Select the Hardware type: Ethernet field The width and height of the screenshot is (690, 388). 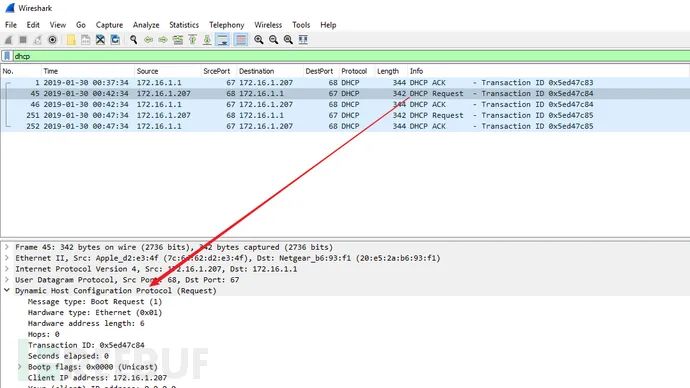click(95, 313)
